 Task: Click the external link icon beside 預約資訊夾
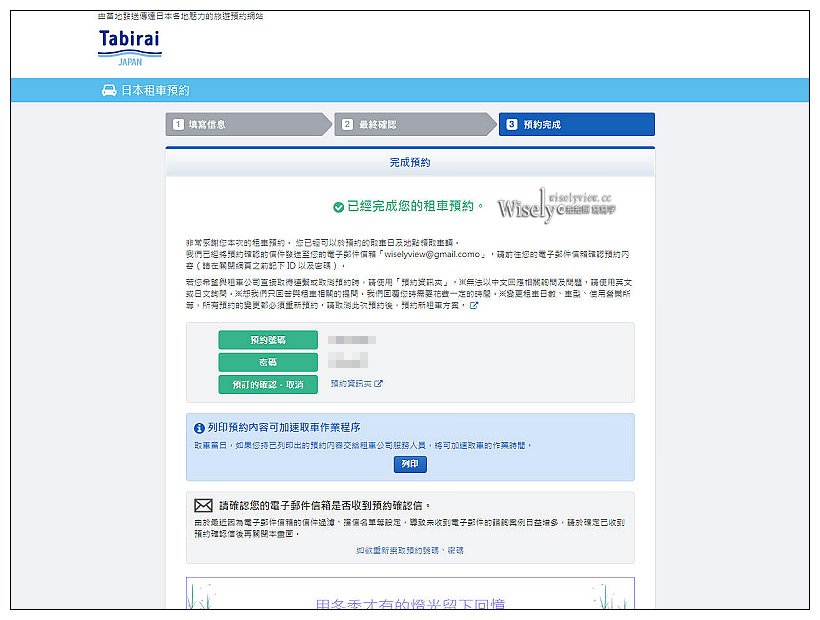pos(379,383)
